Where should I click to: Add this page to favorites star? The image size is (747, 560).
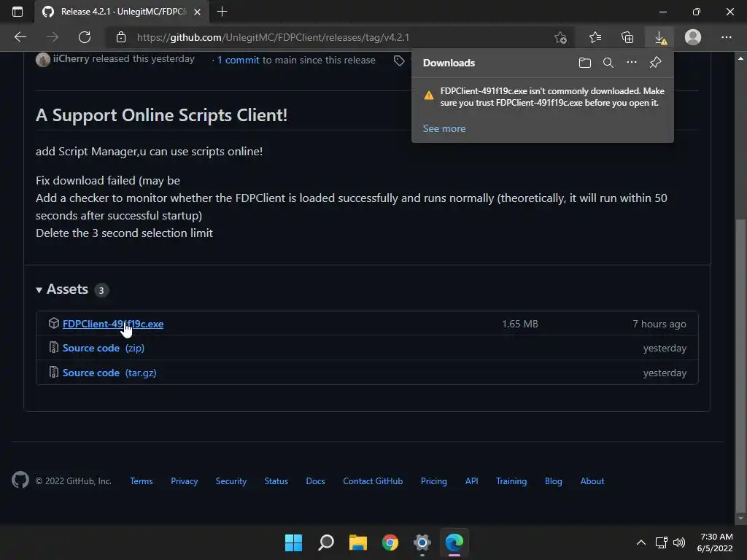point(561,37)
